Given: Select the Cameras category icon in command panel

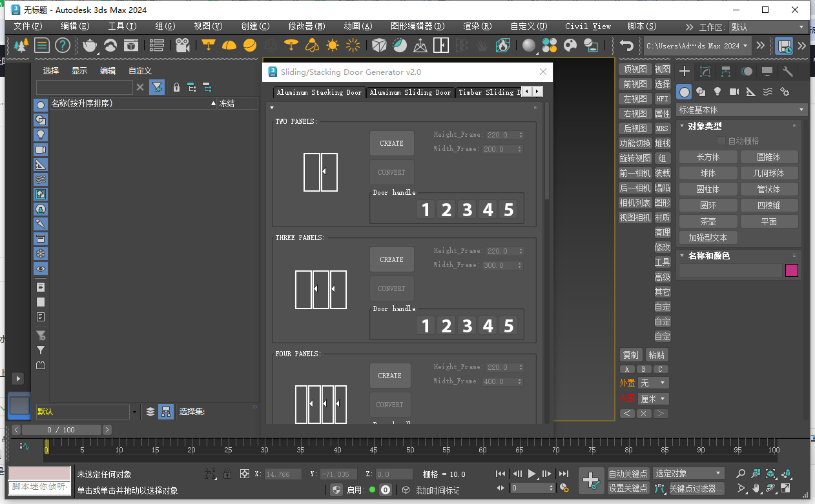Looking at the screenshot, I should (x=734, y=92).
